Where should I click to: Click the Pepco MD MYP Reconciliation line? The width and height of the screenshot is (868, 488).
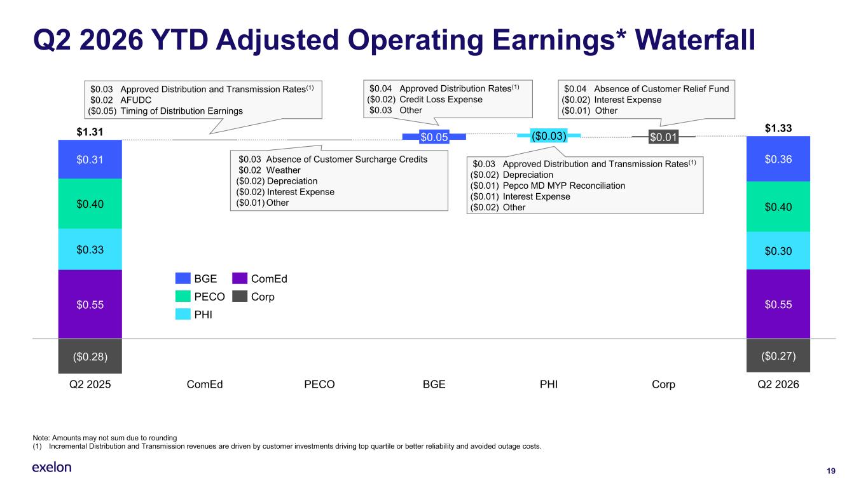click(548, 186)
